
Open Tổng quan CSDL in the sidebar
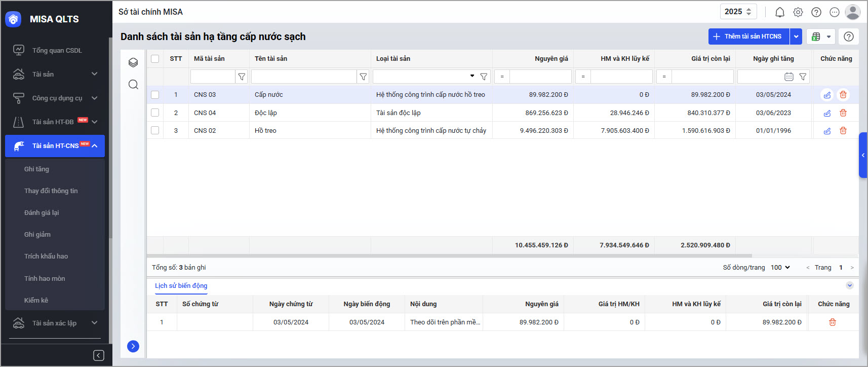[57, 50]
